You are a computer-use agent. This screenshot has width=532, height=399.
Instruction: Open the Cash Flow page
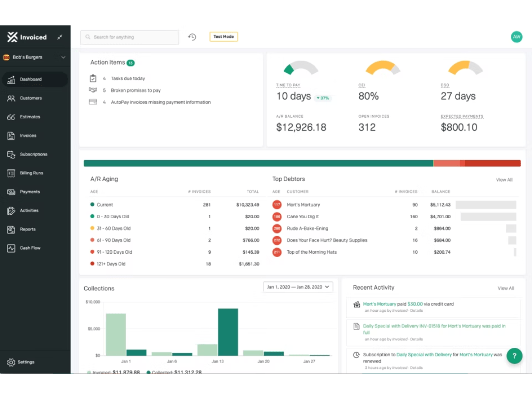29,248
